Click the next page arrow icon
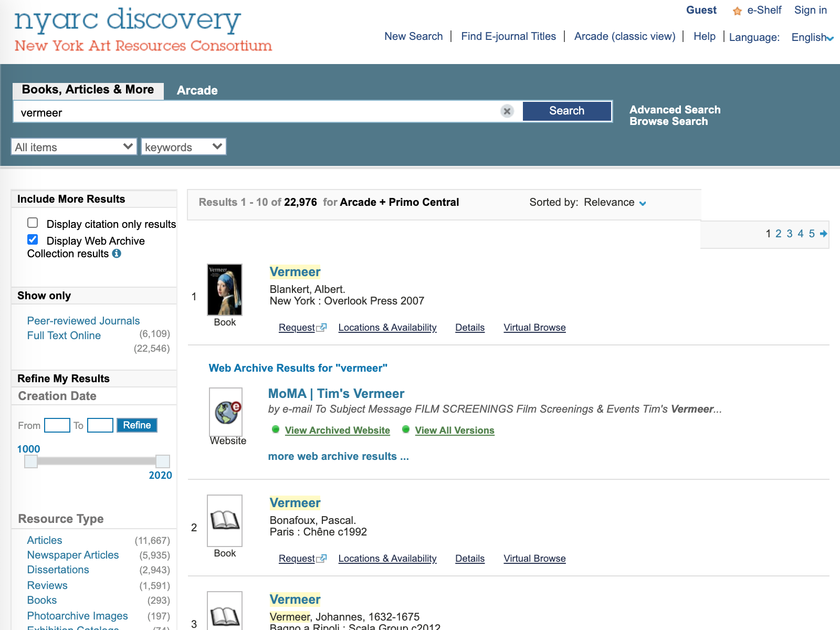The image size is (840, 630). tap(824, 234)
